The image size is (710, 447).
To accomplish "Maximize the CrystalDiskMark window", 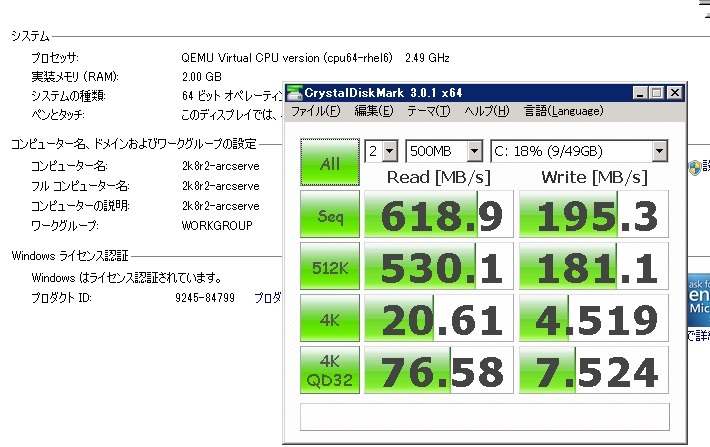I will pos(656,93).
